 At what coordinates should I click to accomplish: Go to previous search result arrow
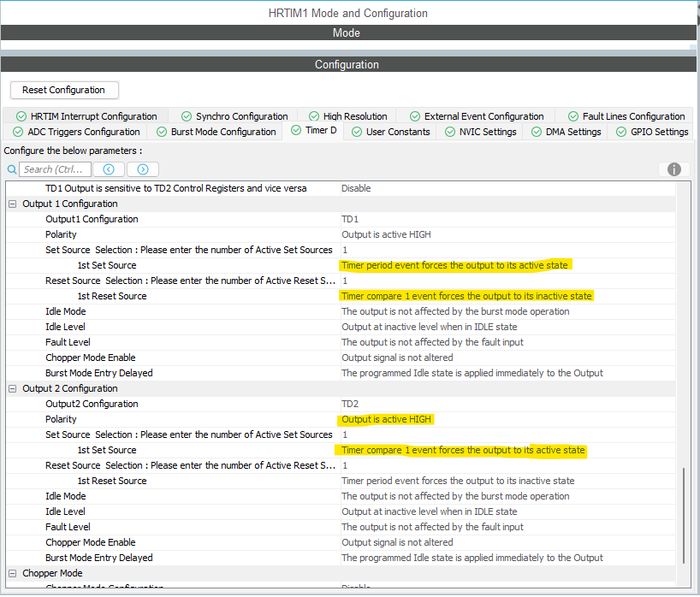click(x=109, y=169)
